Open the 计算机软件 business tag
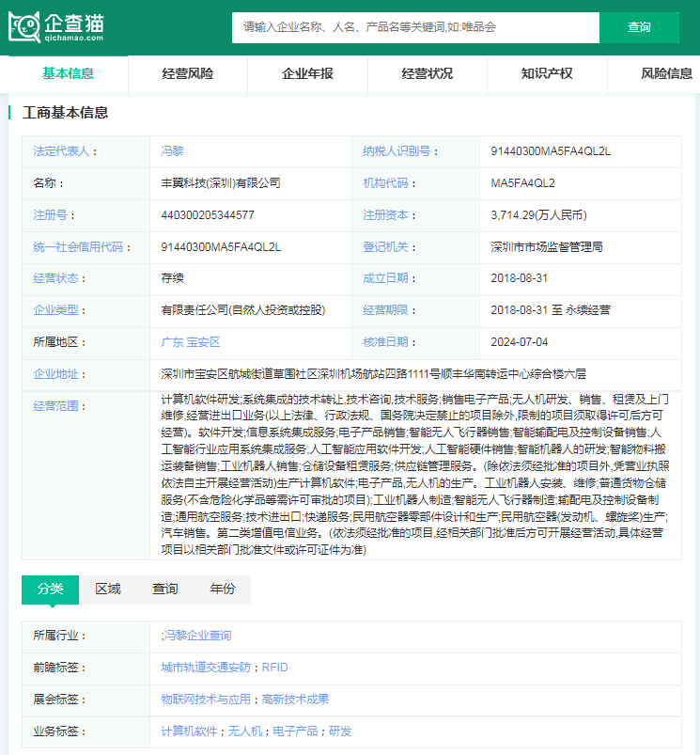This screenshot has height=755, width=700. point(189,731)
